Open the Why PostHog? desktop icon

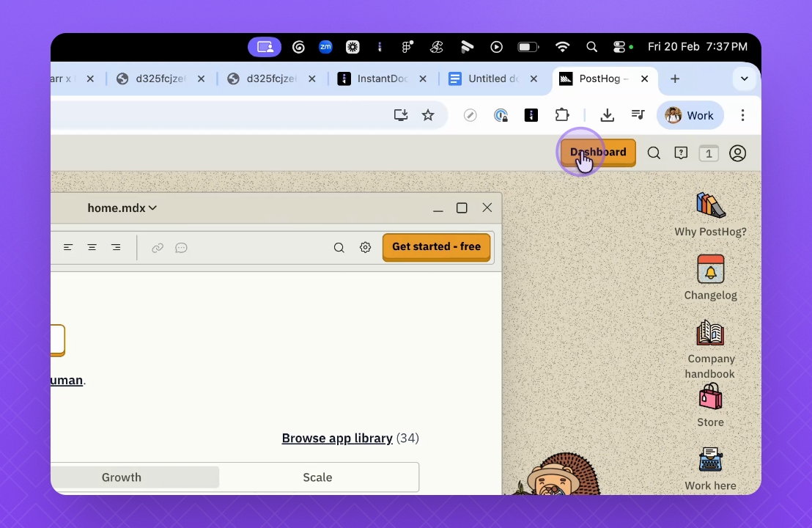[x=711, y=215]
